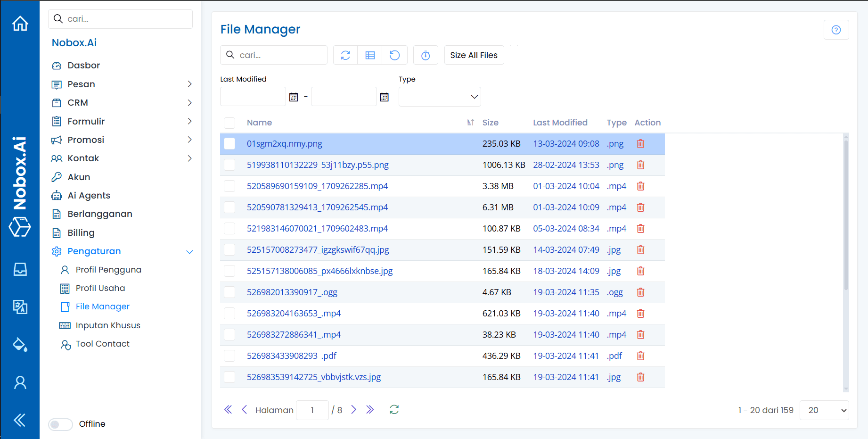Click the sort icon next to the Name column
This screenshot has width=868, height=439.
470,122
